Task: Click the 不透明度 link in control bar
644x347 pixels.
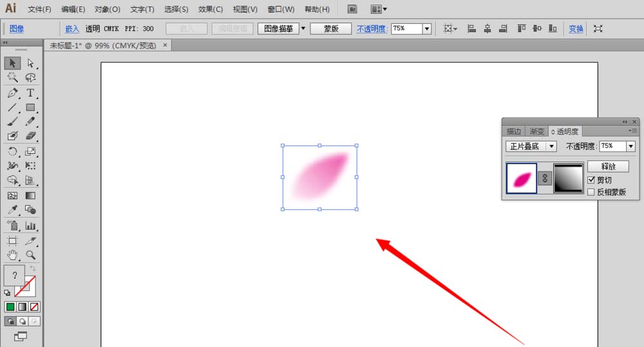Action: (x=372, y=29)
